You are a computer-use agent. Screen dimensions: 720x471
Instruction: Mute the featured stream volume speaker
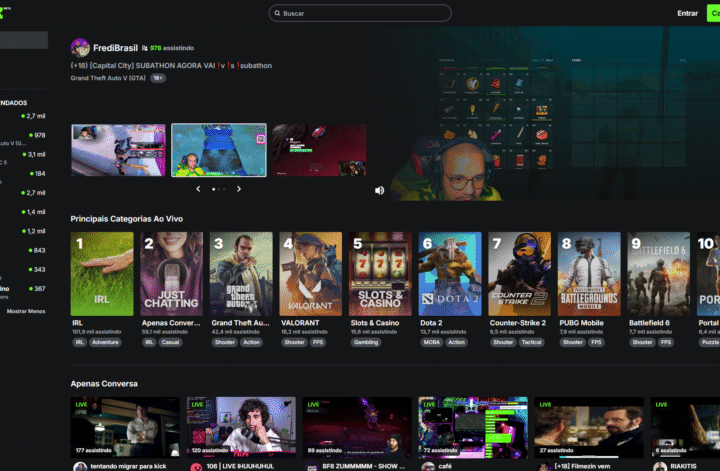coord(379,190)
